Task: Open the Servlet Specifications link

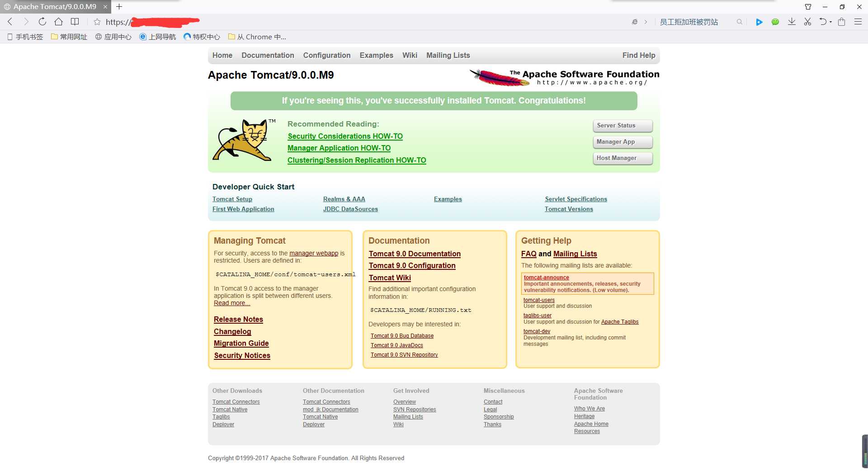Action: click(576, 199)
